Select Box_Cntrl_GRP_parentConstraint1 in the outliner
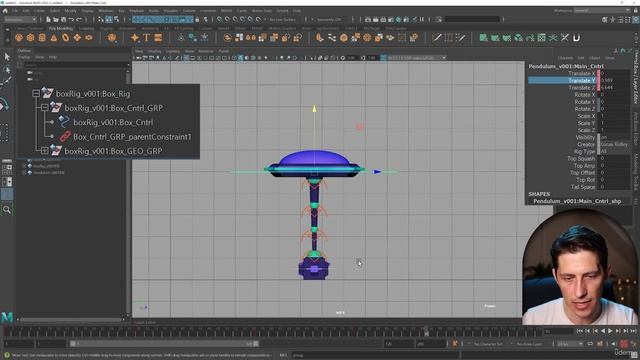 132,137
